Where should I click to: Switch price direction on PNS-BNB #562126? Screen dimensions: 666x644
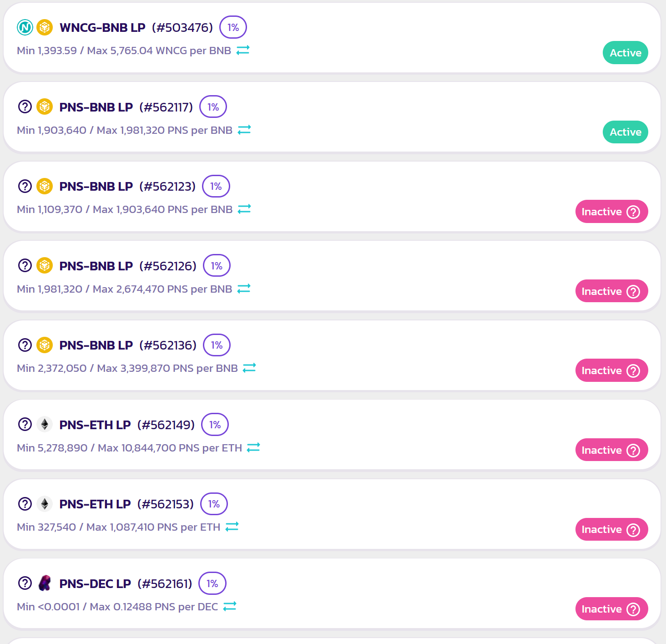[x=244, y=289]
